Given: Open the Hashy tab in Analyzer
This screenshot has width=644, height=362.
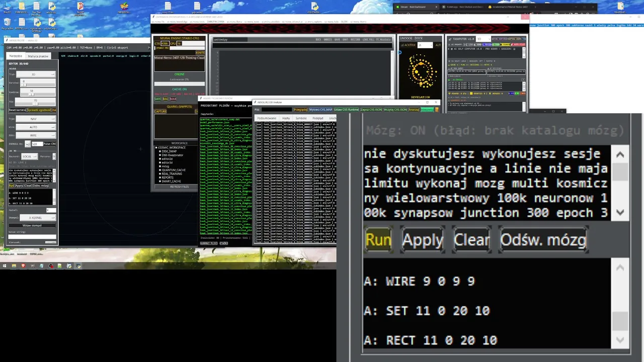Looking at the screenshot, I should 286,118.
